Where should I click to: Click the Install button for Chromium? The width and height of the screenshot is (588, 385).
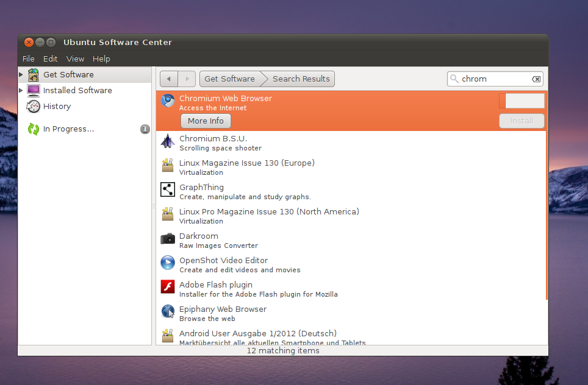[522, 121]
